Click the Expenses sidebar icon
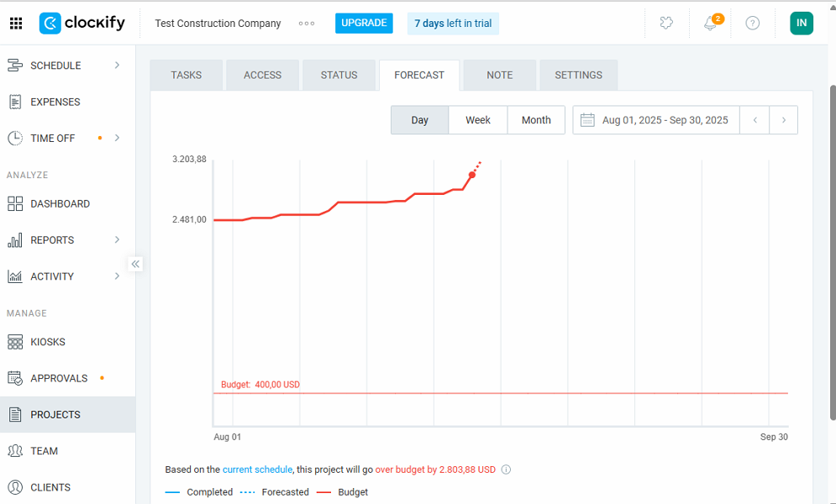This screenshot has width=836, height=504. 14,102
